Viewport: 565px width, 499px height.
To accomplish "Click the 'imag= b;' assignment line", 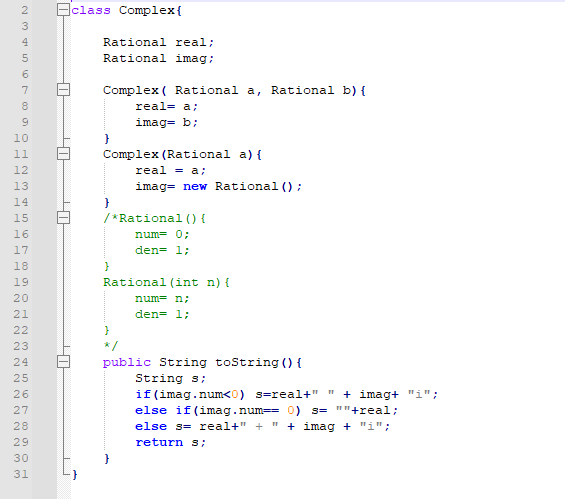I will pos(166,122).
